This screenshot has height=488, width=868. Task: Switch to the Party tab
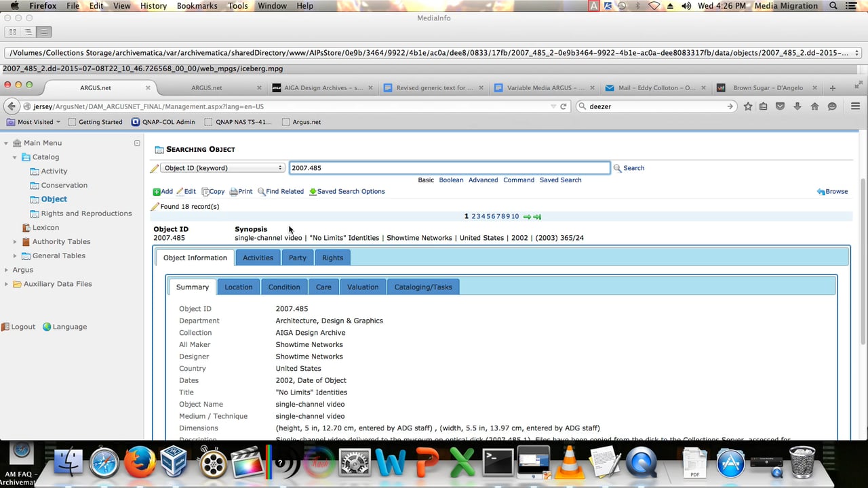pyautogui.click(x=297, y=258)
